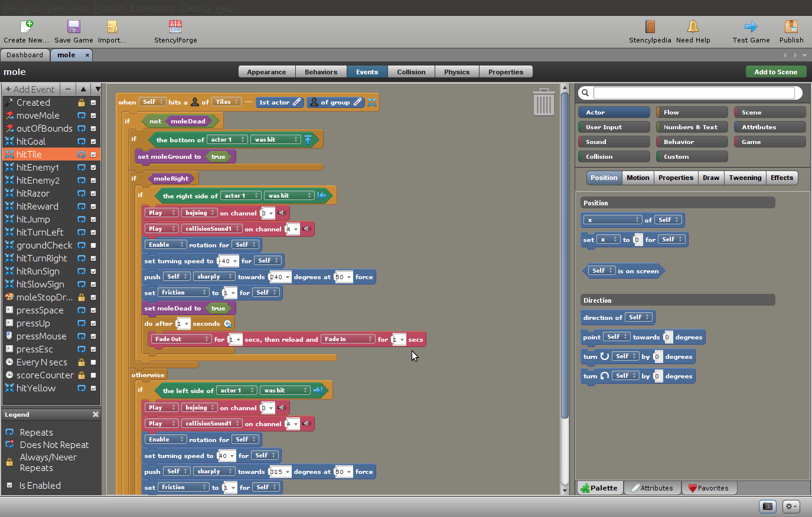Open the Attributes tab at the palette bottom

tap(652, 488)
